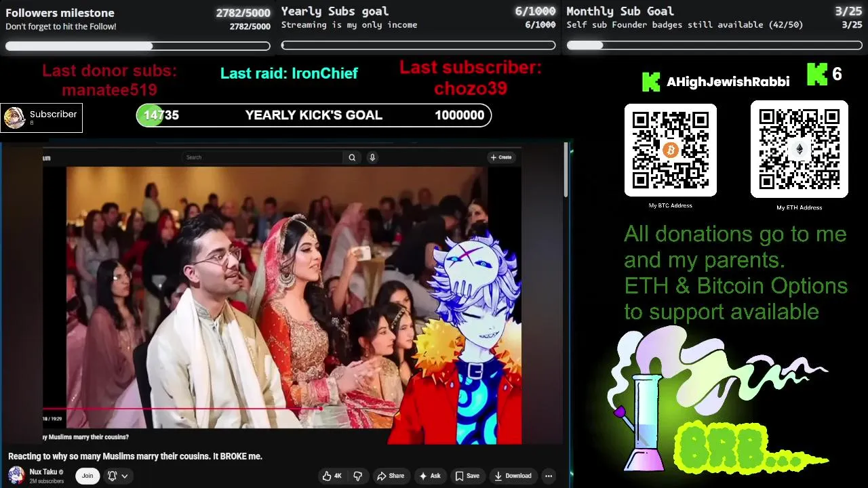Click the '2M subscribers' text
Image resolution: width=868 pixels, height=488 pixels.
pyautogui.click(x=46, y=481)
